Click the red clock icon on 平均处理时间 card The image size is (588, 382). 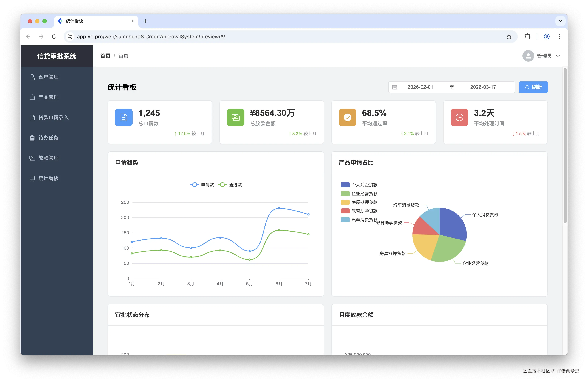459,117
